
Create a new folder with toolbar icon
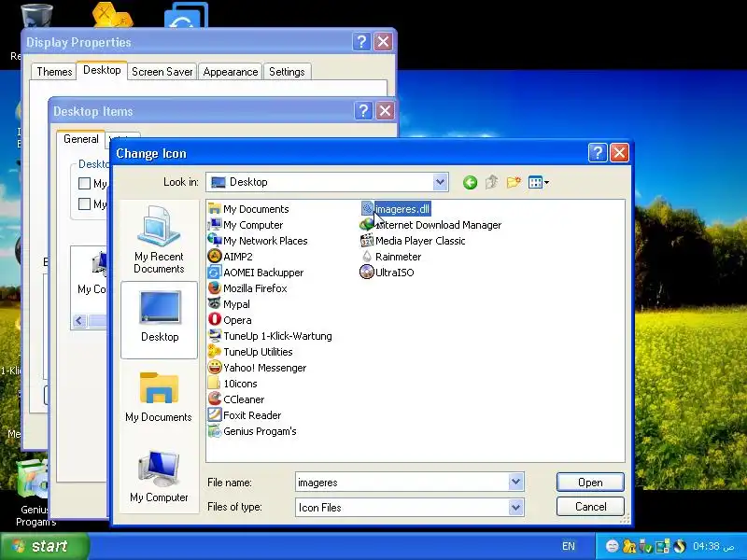point(514,182)
